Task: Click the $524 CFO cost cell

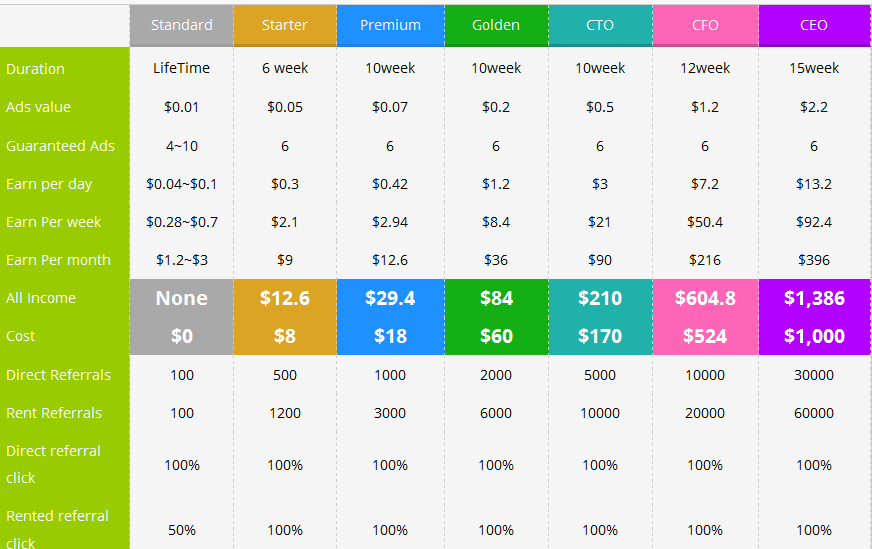Action: (x=705, y=336)
